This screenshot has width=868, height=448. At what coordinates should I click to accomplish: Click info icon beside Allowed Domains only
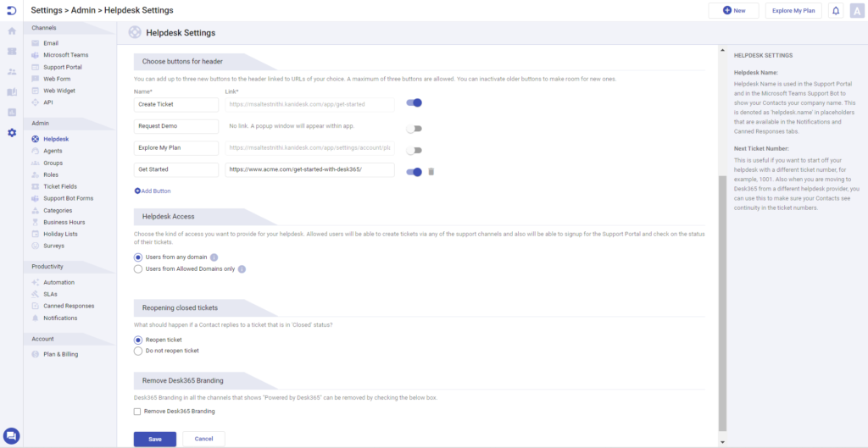click(242, 269)
